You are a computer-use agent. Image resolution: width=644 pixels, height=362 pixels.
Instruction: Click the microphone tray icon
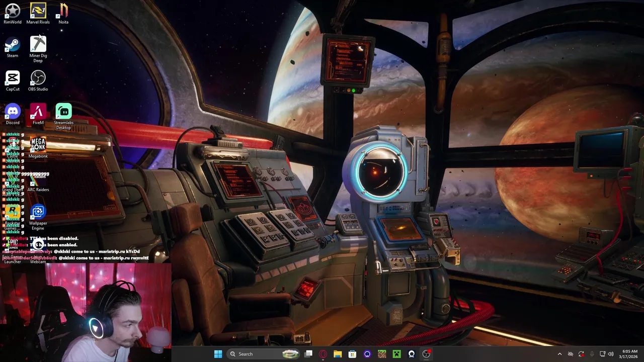click(592, 354)
